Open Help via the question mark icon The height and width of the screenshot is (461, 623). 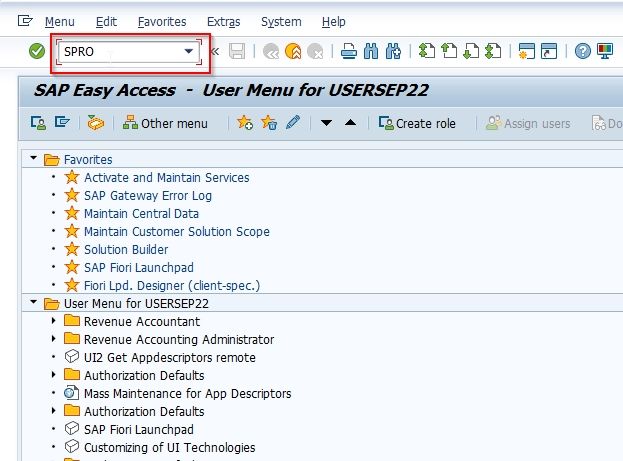coord(582,51)
